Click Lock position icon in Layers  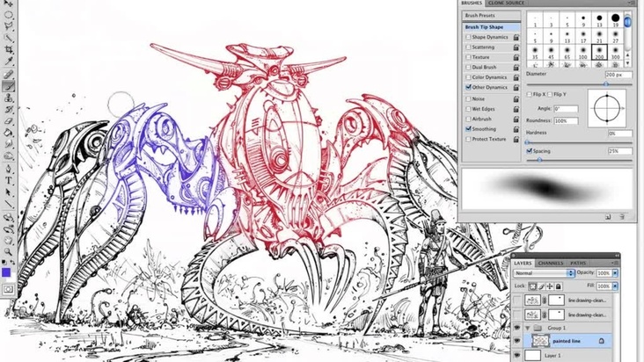550,286
